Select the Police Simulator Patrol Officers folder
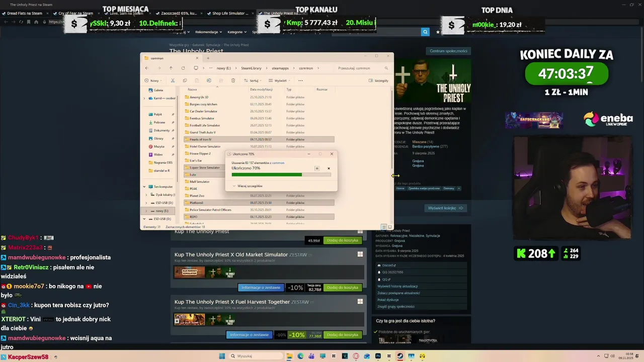 pyautogui.click(x=259, y=210)
